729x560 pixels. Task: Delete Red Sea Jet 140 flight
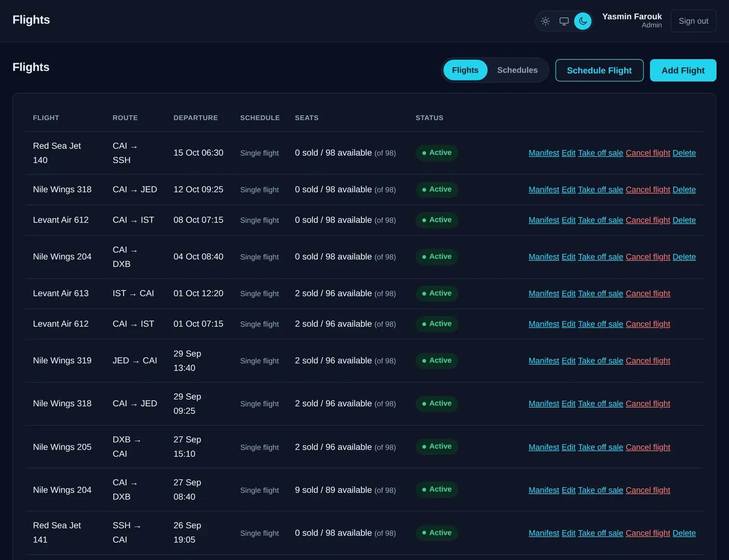pos(684,153)
